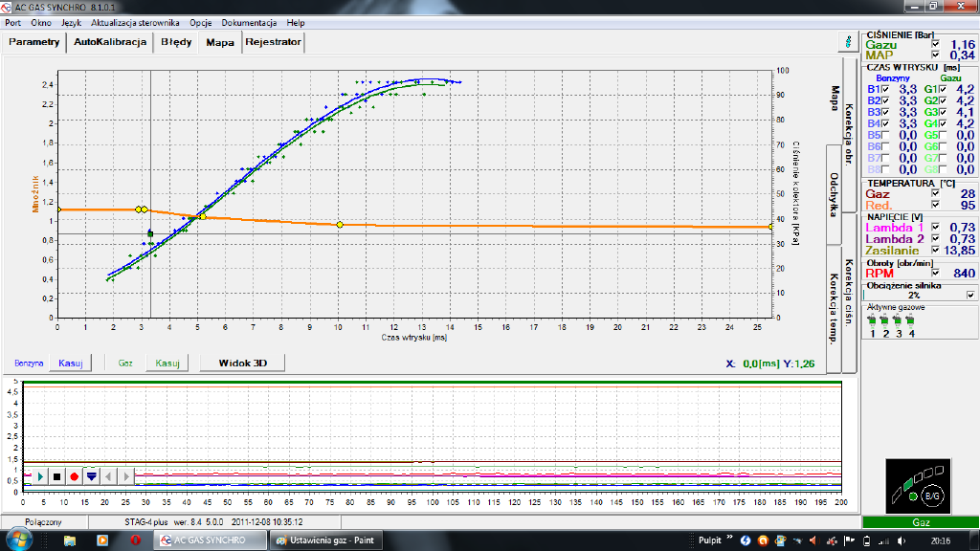
Task: Click the blue down-arrow save oscilloscope icon
Action: pos(92,476)
